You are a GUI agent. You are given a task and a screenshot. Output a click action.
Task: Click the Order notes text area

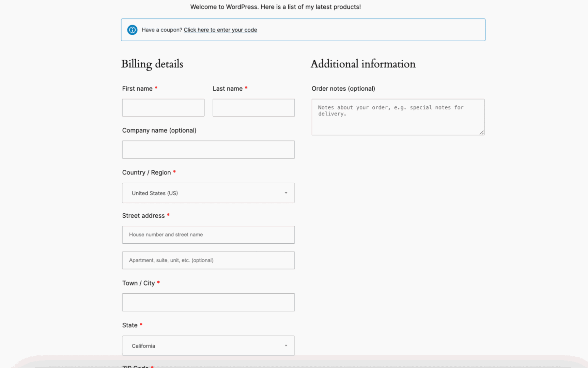(398, 117)
